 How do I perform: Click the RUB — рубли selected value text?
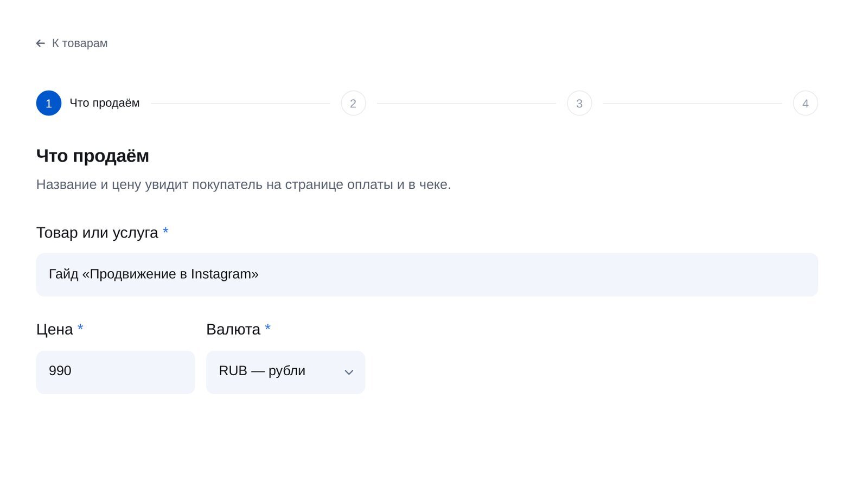tap(262, 371)
